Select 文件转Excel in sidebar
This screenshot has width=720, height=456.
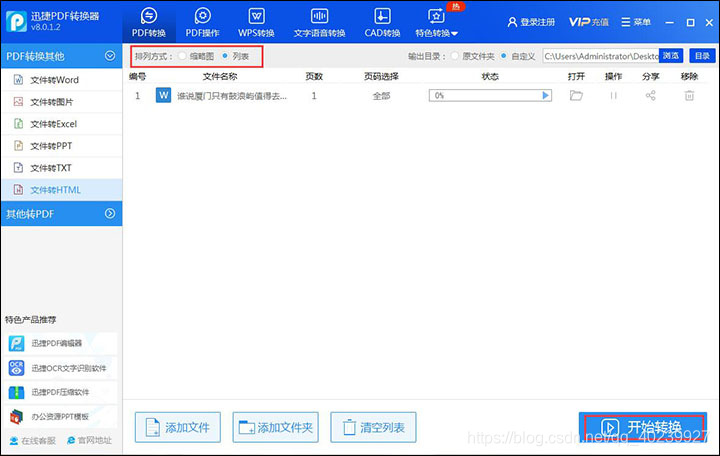62,124
